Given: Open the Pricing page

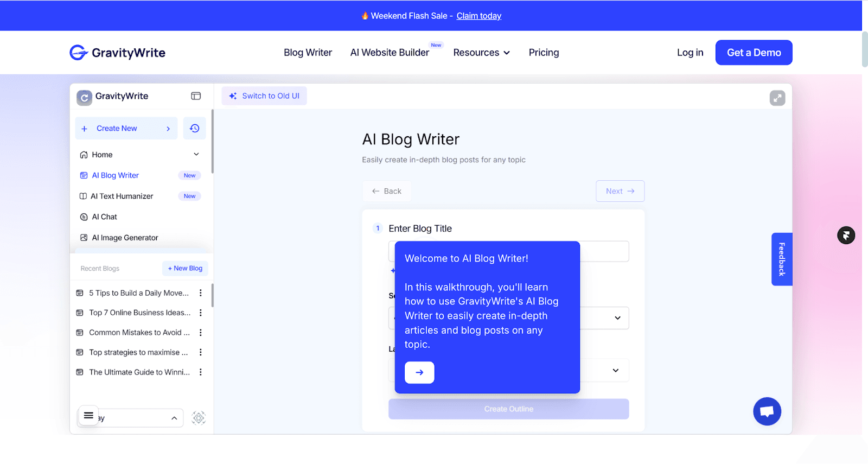Looking at the screenshot, I should tap(544, 53).
